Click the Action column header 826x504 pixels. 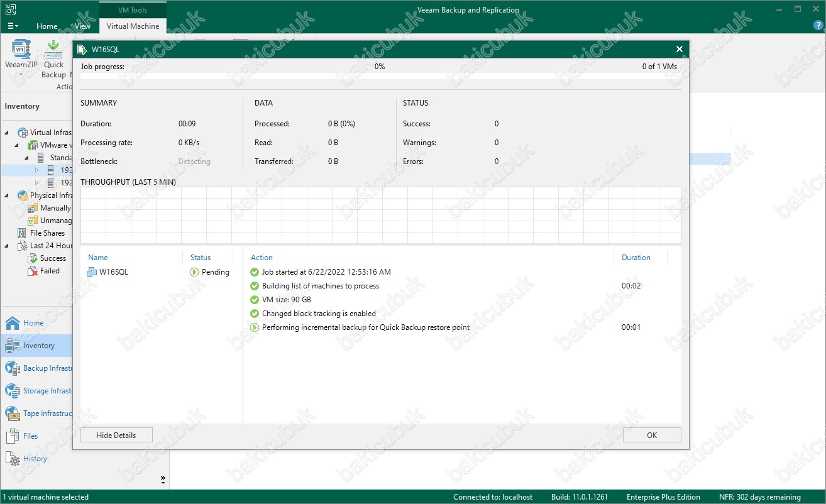point(262,258)
